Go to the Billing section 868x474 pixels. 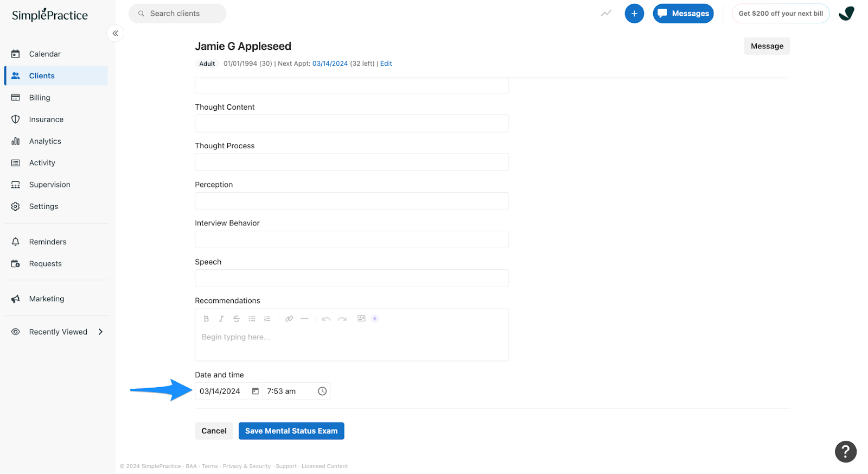tap(56, 98)
